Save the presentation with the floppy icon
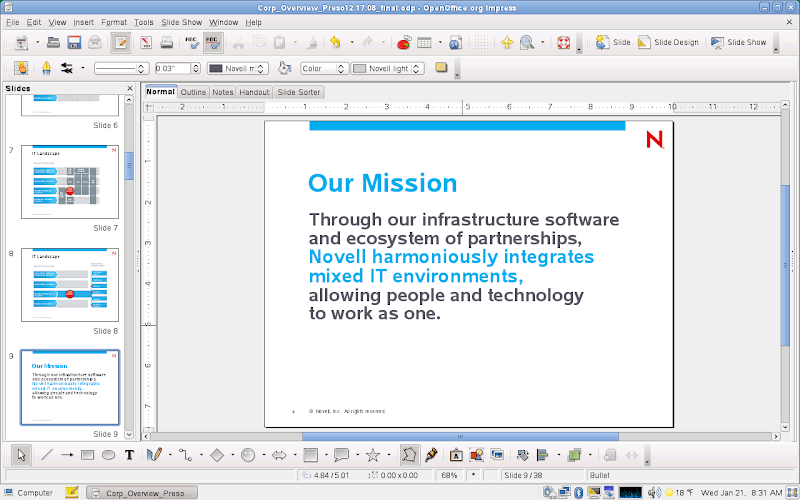The image size is (800, 500). click(x=74, y=43)
